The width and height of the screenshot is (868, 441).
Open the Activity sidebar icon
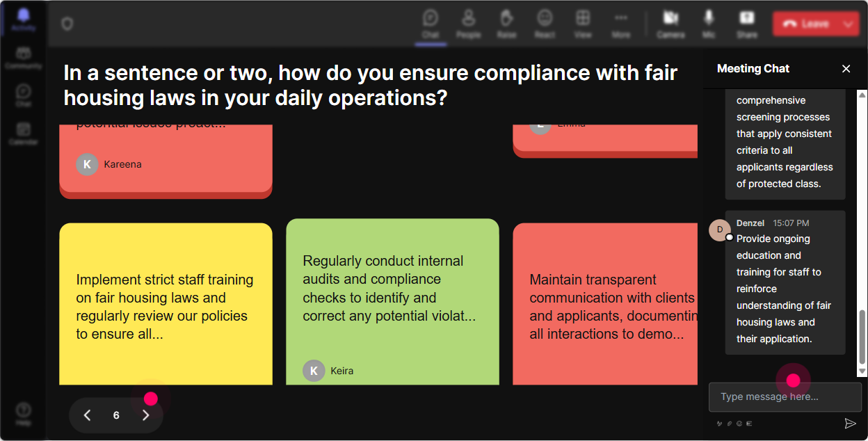click(x=24, y=19)
